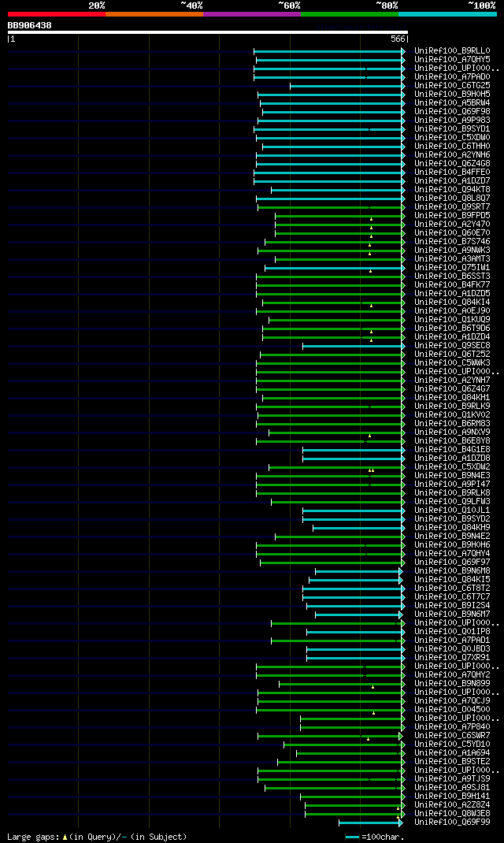This screenshot has width=504, height=843.
Task: Click label UniRef100_A1A694
Action: point(452,752)
